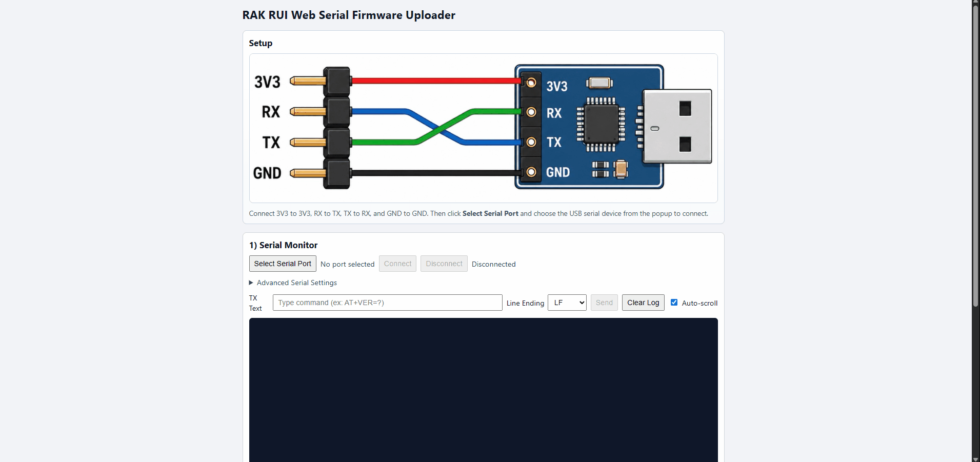Focus the TX command input field
980x462 pixels.
click(387, 303)
